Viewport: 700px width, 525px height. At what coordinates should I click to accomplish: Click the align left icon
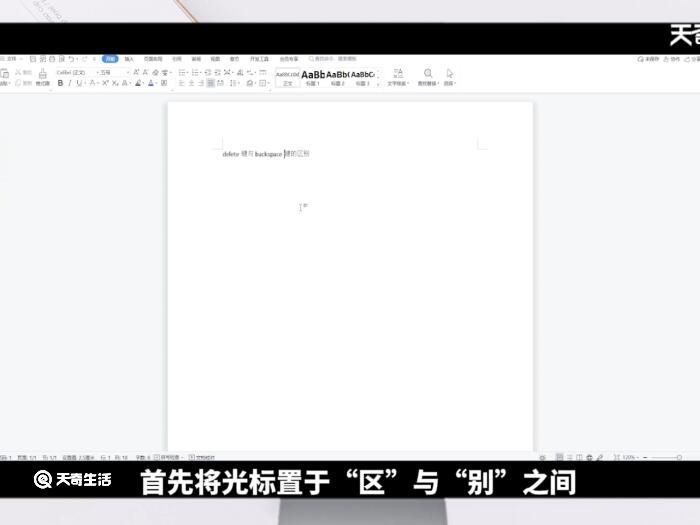coord(182,83)
